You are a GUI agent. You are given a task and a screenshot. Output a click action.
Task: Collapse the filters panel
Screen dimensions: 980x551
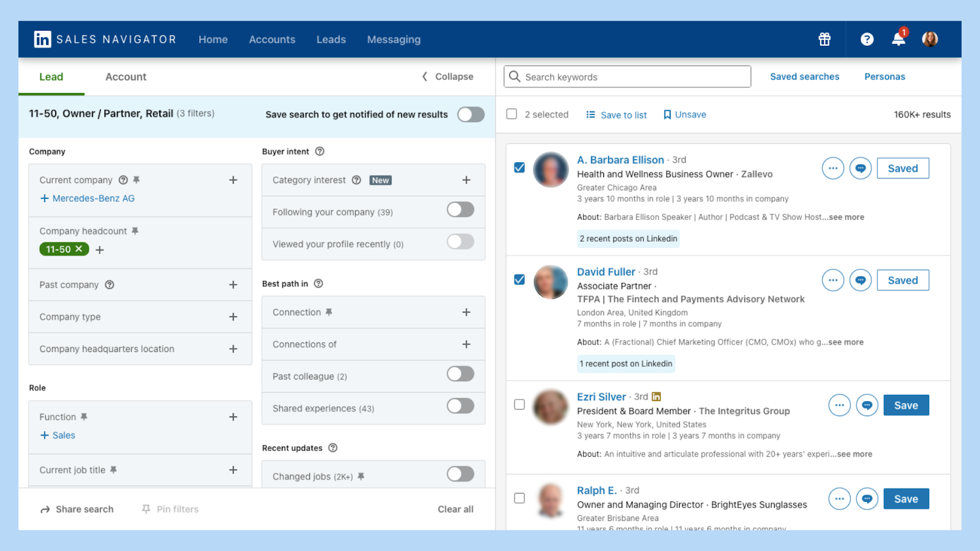click(448, 77)
